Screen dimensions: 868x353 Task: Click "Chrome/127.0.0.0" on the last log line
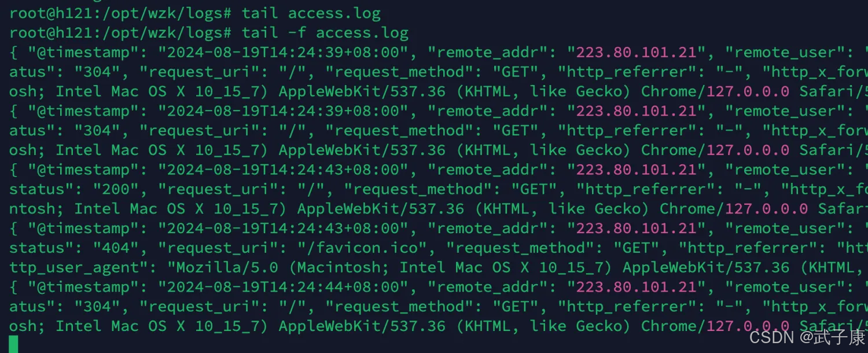[715, 326]
